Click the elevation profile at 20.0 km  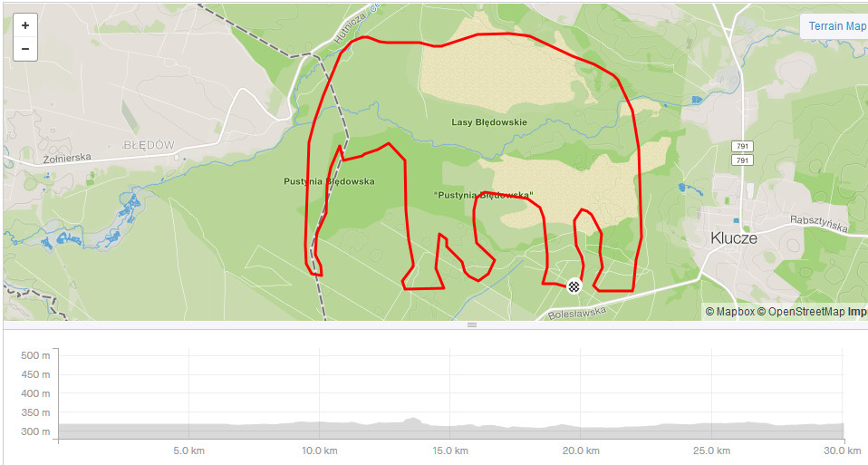pos(581,428)
